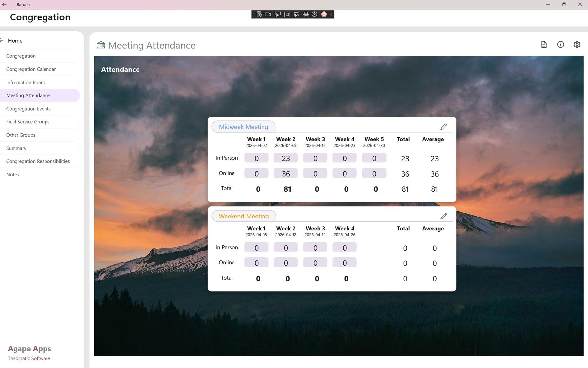Open the report document icon
The image size is (588, 368).
(544, 44)
